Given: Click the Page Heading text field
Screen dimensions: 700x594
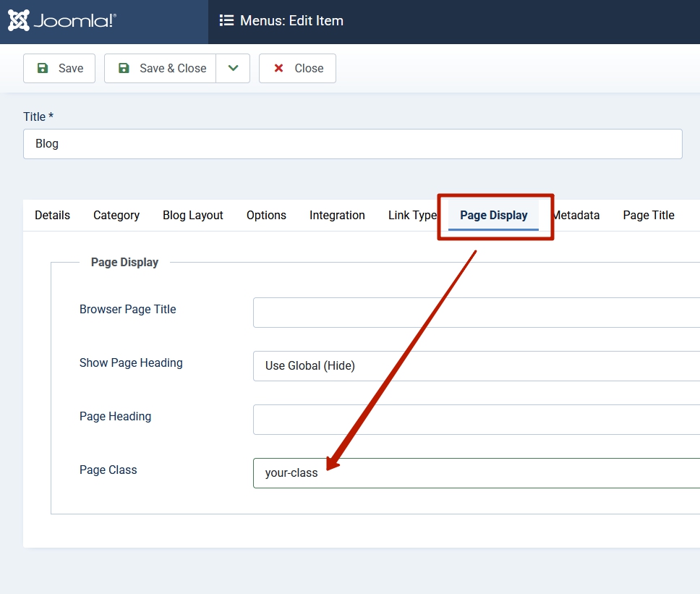Looking at the screenshot, I should pos(476,420).
